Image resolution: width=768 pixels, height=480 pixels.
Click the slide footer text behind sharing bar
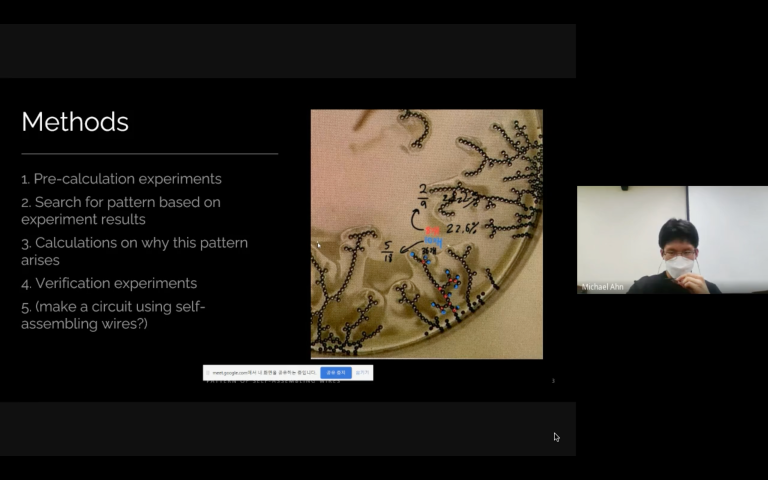pyautogui.click(x=290, y=381)
